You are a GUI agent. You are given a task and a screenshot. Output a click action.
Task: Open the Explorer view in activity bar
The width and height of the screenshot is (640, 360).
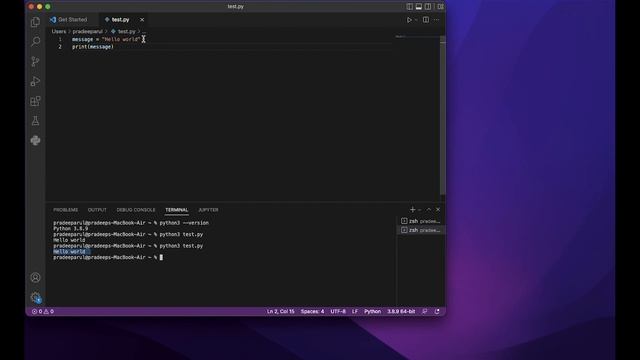[x=36, y=22]
